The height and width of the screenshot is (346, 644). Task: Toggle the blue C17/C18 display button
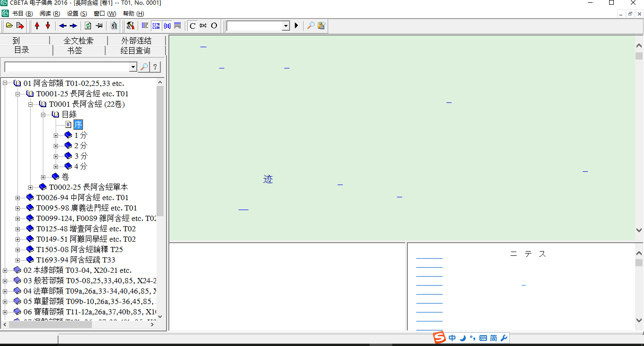coord(156,25)
